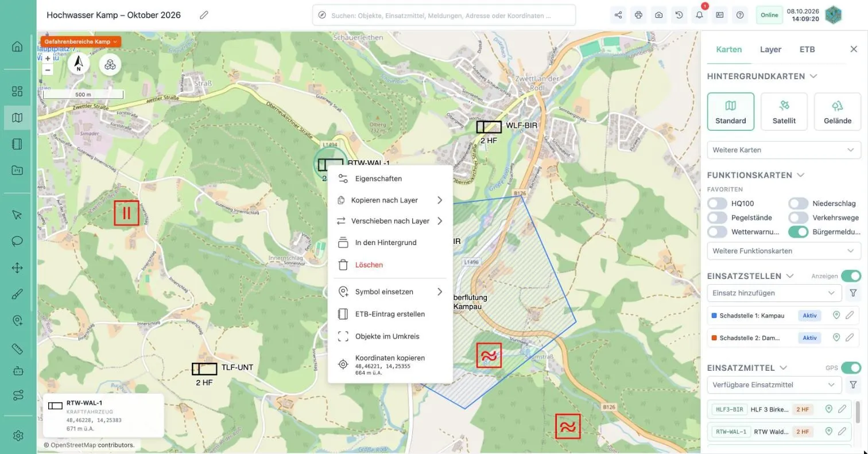Choose Gelände background map
This screenshot has width=868, height=454.
pyautogui.click(x=837, y=111)
